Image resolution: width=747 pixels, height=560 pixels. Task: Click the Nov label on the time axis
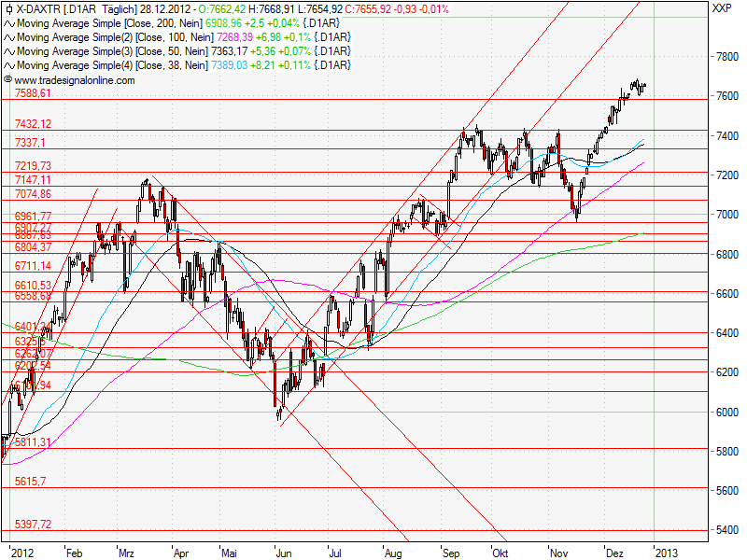pos(559,553)
